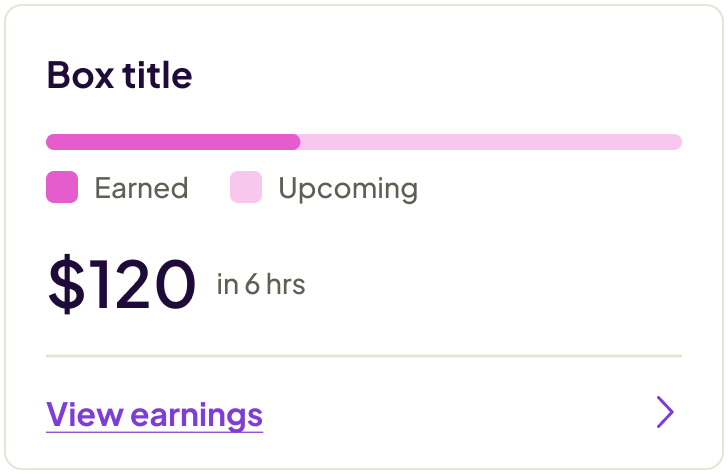
Task: Click the light pink Upcoming legend swatch
Action: pos(246,188)
